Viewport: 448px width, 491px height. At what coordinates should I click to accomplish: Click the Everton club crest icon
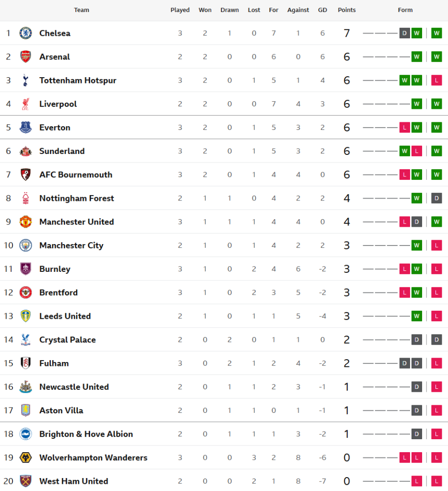(25, 127)
